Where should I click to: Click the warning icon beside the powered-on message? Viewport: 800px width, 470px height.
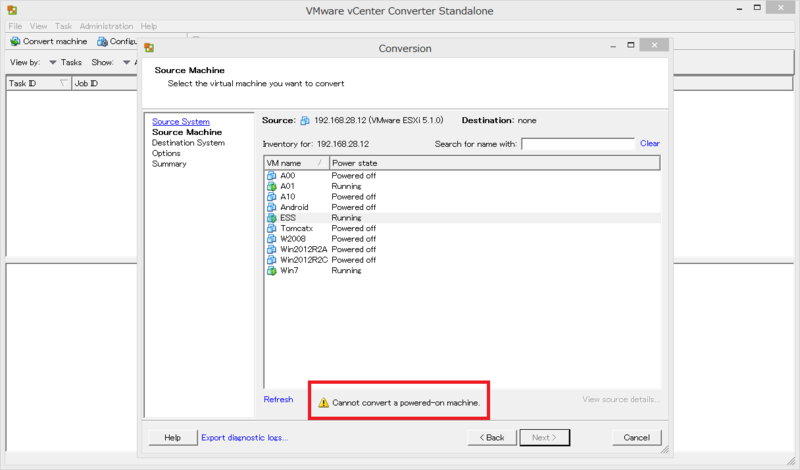[x=323, y=403]
